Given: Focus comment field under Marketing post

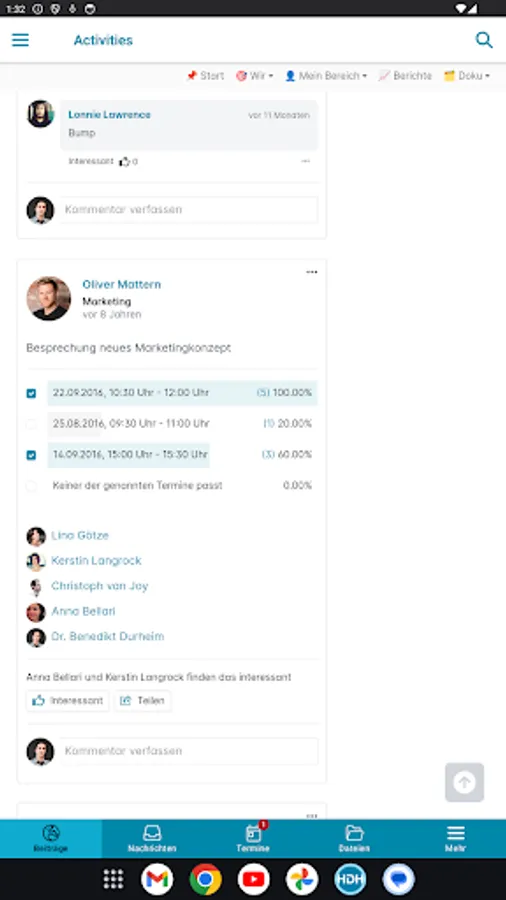Looking at the screenshot, I should pyautogui.click(x=189, y=751).
